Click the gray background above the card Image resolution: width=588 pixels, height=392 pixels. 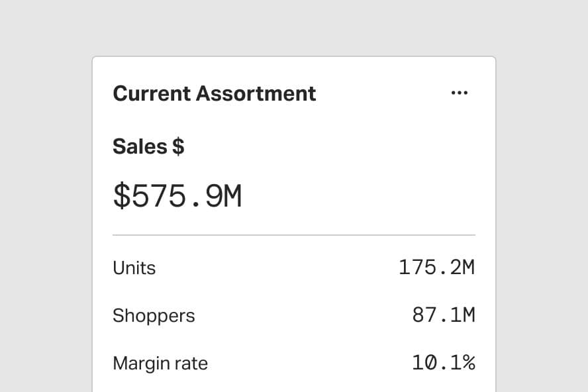pos(294,26)
